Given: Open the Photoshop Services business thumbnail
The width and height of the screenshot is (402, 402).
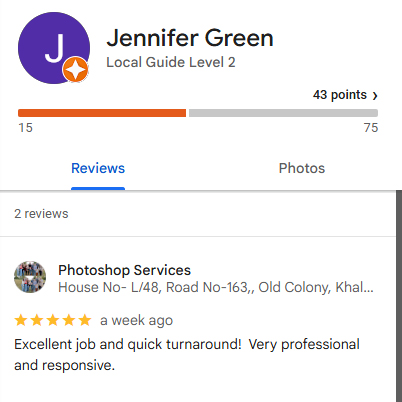Looking at the screenshot, I should point(30,277).
